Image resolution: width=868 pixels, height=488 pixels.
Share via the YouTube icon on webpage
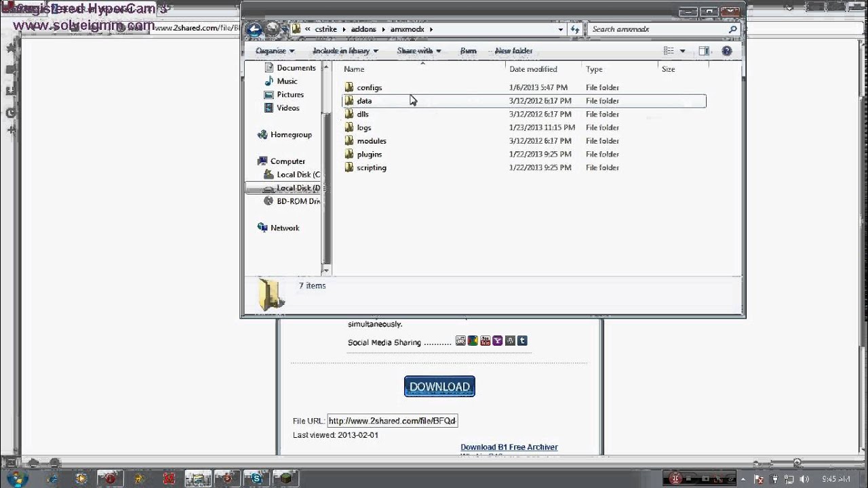[x=485, y=341]
